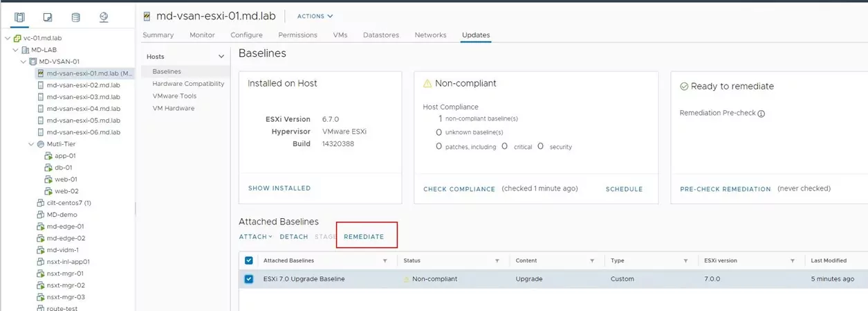
Task: Switch to the Networks tab
Action: [x=430, y=35]
